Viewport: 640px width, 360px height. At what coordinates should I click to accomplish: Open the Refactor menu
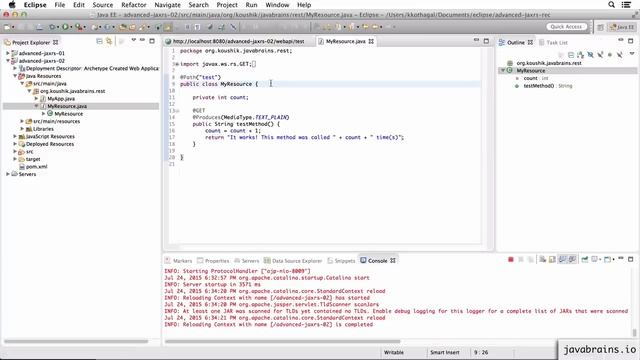(133, 5)
